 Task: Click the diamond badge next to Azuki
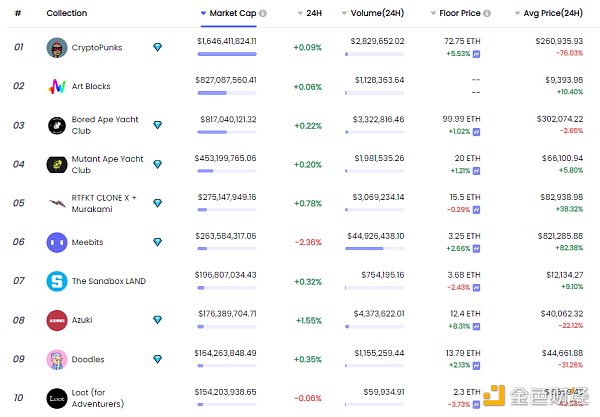pyautogui.click(x=157, y=320)
